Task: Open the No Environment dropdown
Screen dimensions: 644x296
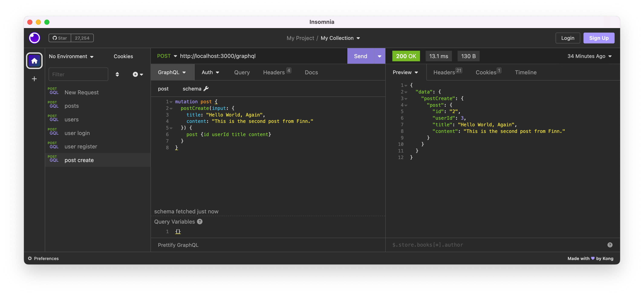Action: click(x=71, y=56)
